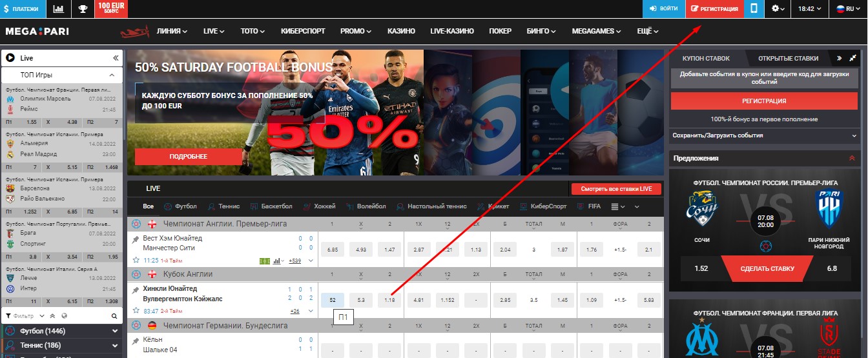The width and height of the screenshot is (868, 358).
Task: Select 6.8 odds for Пари Нижний Новгород
Action: [832, 268]
